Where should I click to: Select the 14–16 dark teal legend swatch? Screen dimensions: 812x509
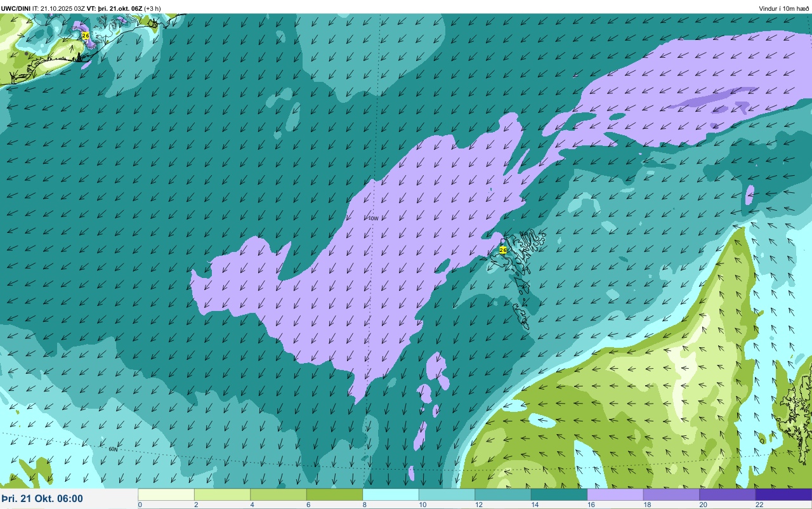559,494
